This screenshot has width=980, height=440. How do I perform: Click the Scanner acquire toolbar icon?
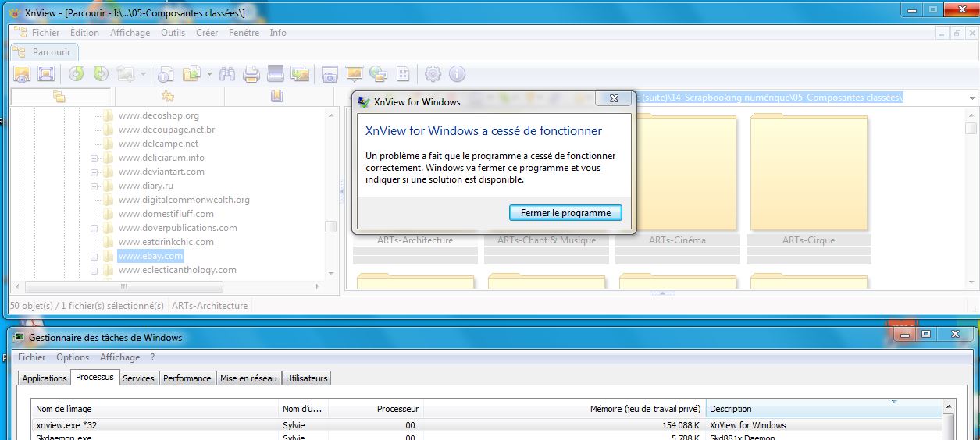click(275, 74)
